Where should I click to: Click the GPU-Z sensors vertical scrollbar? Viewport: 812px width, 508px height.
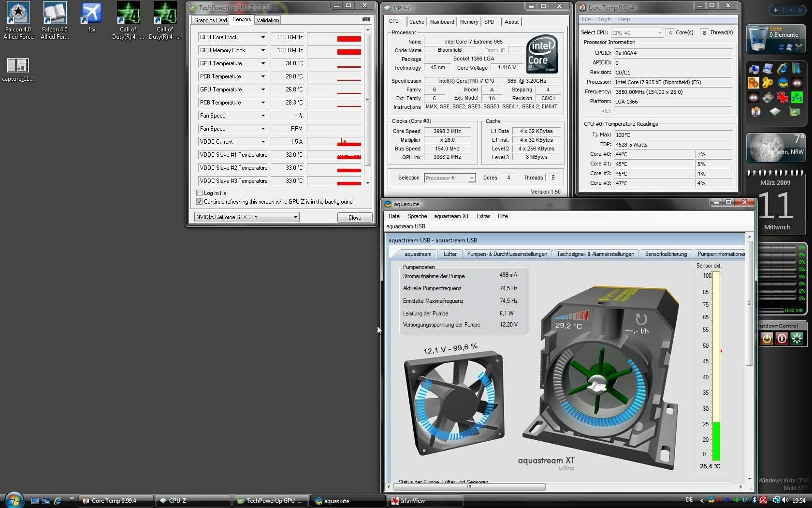point(368,105)
